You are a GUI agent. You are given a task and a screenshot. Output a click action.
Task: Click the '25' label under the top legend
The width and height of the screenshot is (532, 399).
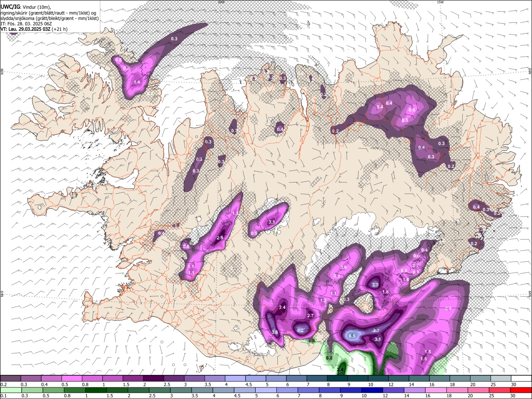pyautogui.click(x=493, y=384)
